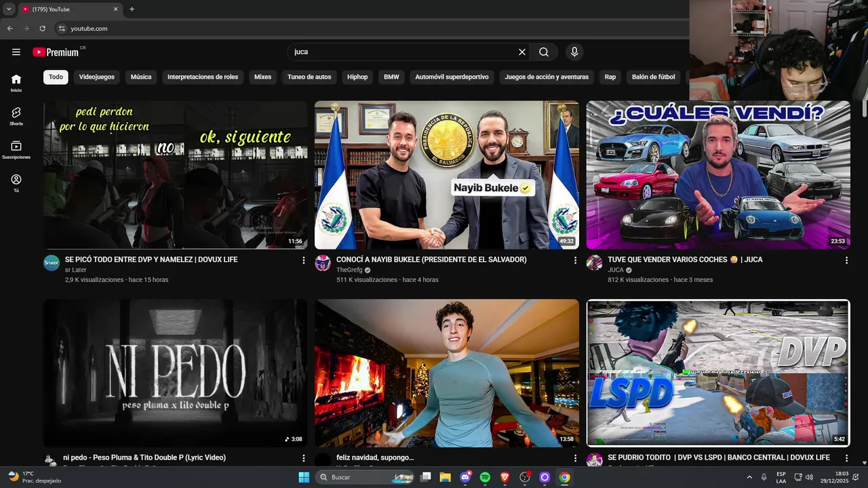Open File Explorer from the taskbar
This screenshot has width=868, height=488.
446,477
